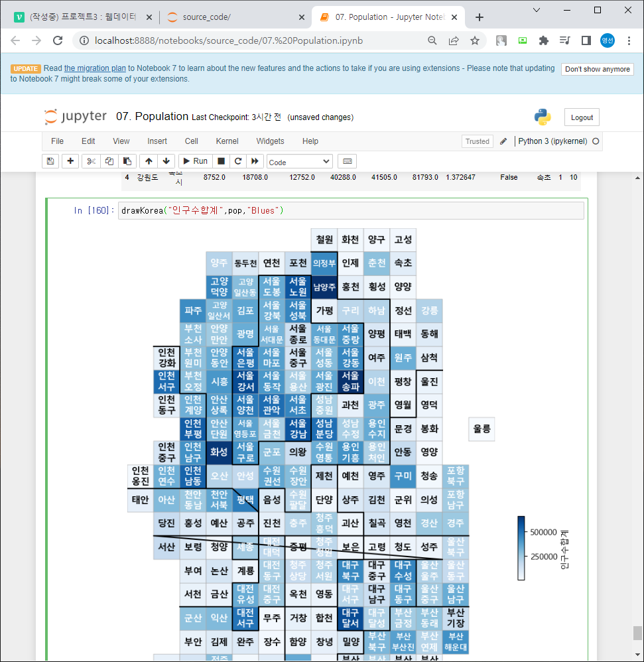The height and width of the screenshot is (662, 644).
Task: Click the scrollbar up arrow
Action: click(x=637, y=178)
